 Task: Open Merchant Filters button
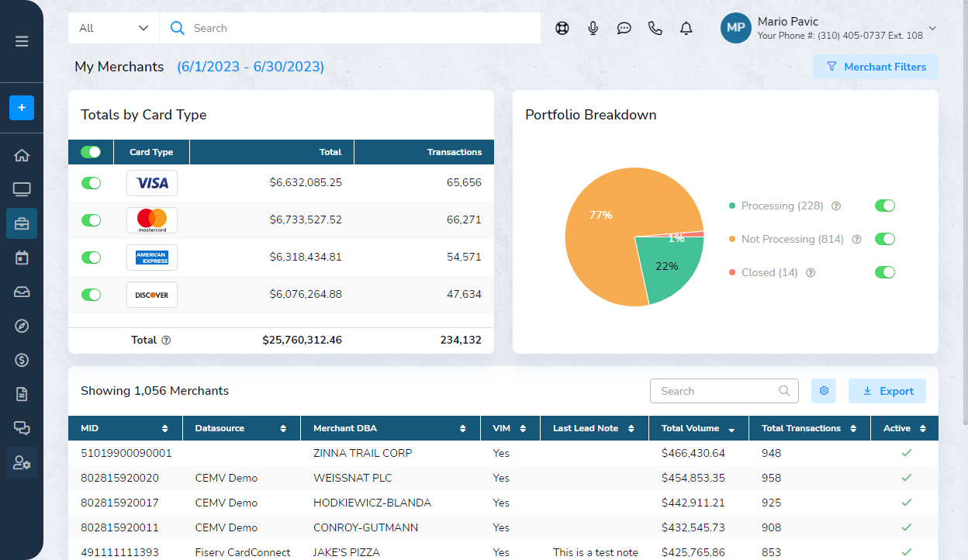875,67
